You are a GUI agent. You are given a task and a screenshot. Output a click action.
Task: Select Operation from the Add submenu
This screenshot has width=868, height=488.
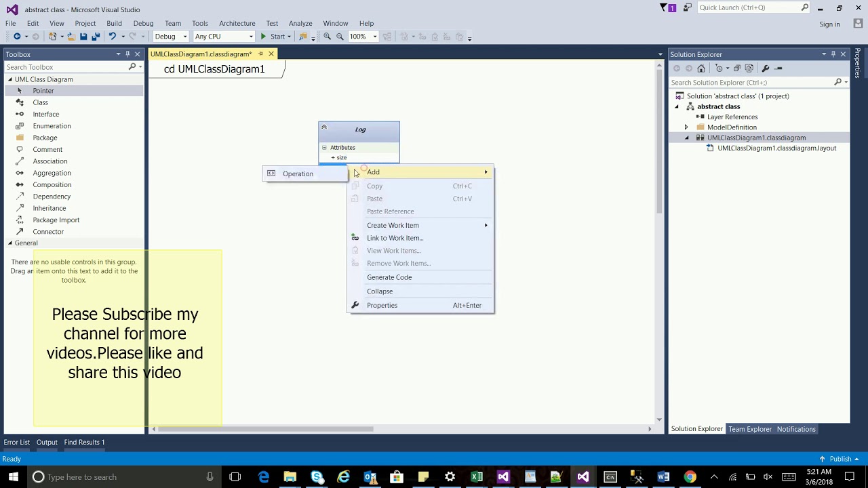click(305, 174)
